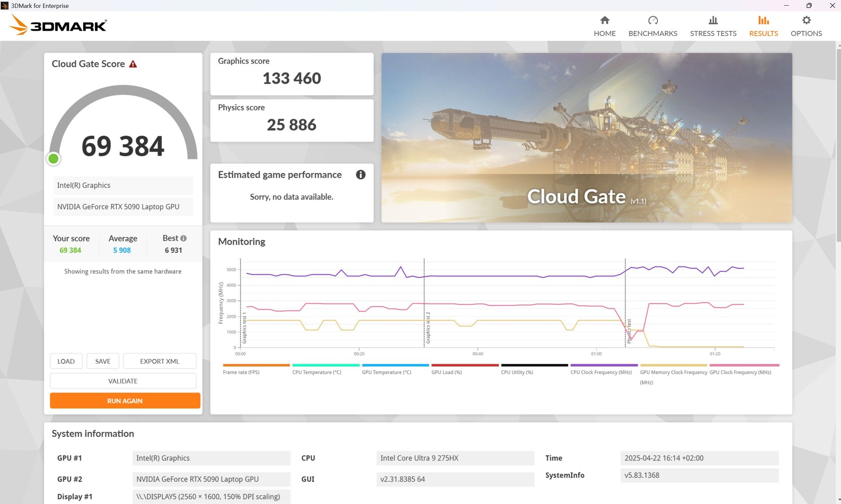The width and height of the screenshot is (841, 504).
Task: Toggle Frame rate (FPS) legend series
Action: 241,372
